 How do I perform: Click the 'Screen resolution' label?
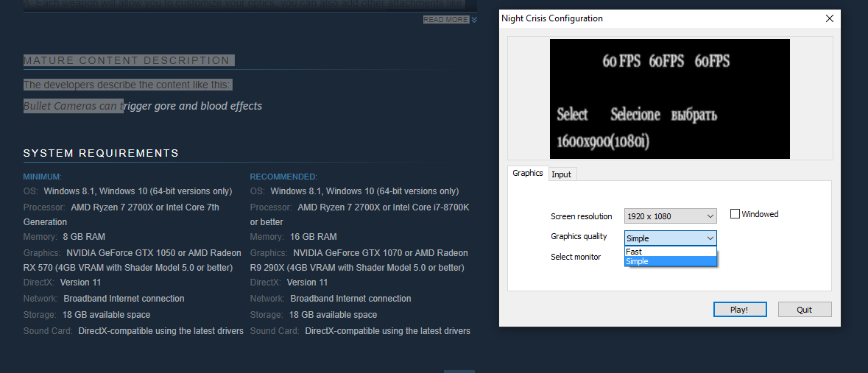pyautogui.click(x=582, y=216)
